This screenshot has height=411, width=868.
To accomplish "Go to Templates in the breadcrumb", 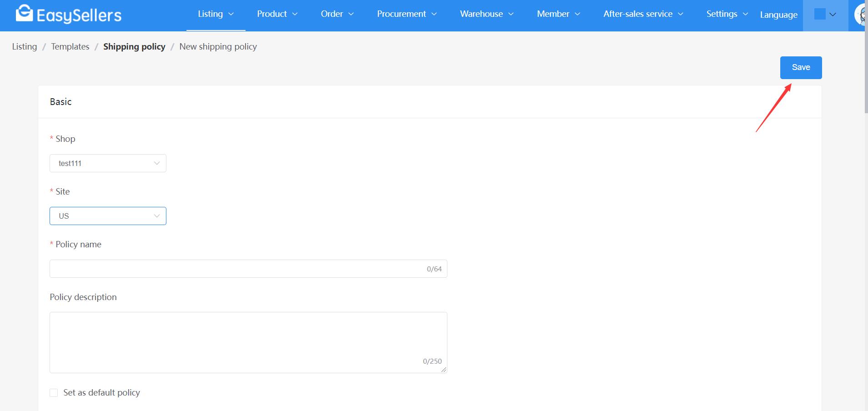I will [x=70, y=46].
